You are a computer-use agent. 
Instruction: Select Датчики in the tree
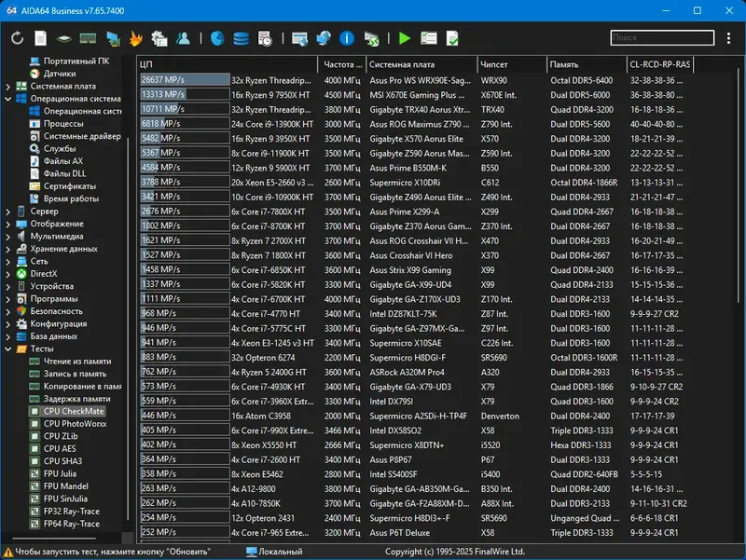pyautogui.click(x=60, y=74)
